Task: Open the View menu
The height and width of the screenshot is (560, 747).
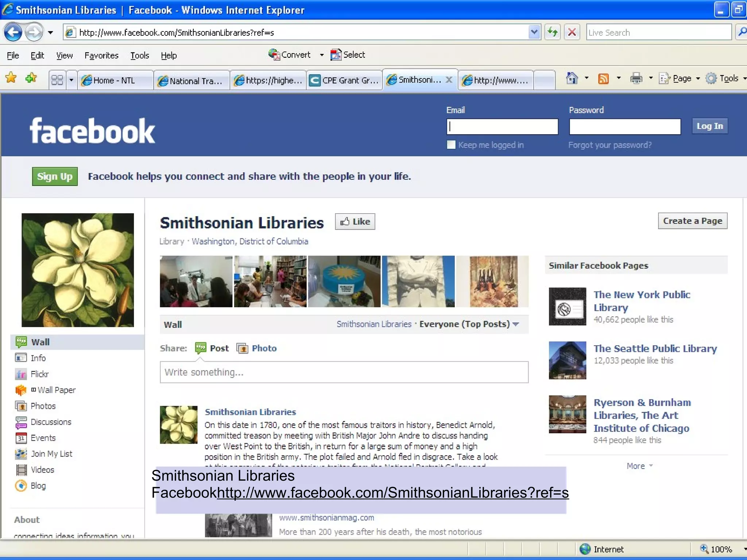Action: tap(64, 55)
